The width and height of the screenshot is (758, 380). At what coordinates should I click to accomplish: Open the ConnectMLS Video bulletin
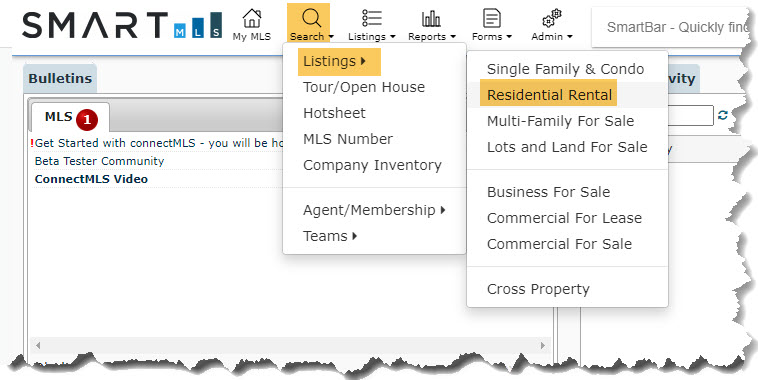tap(91, 179)
